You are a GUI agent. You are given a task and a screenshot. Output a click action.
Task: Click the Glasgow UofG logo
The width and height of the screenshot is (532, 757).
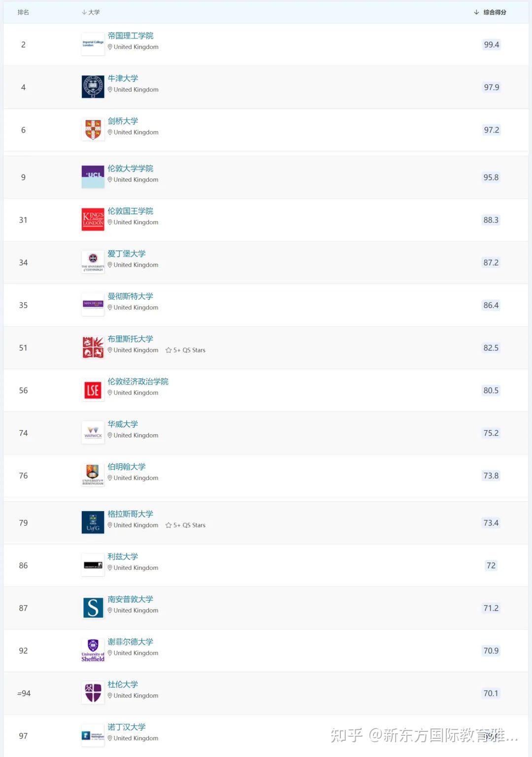(93, 522)
